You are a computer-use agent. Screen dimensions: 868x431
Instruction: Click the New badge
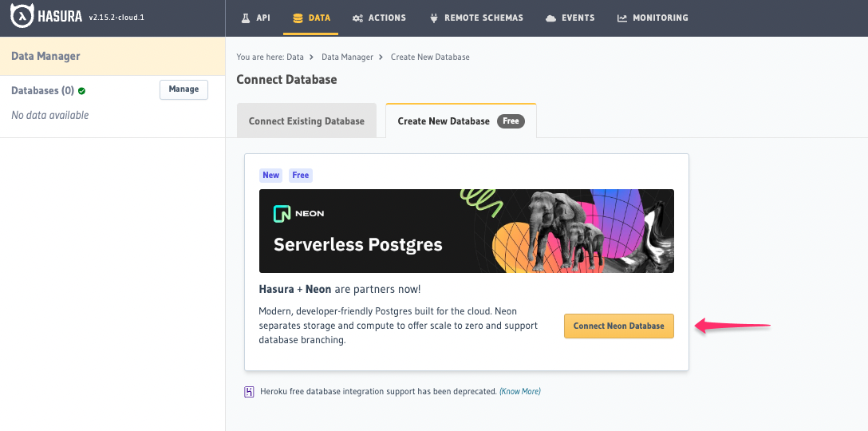pyautogui.click(x=271, y=175)
